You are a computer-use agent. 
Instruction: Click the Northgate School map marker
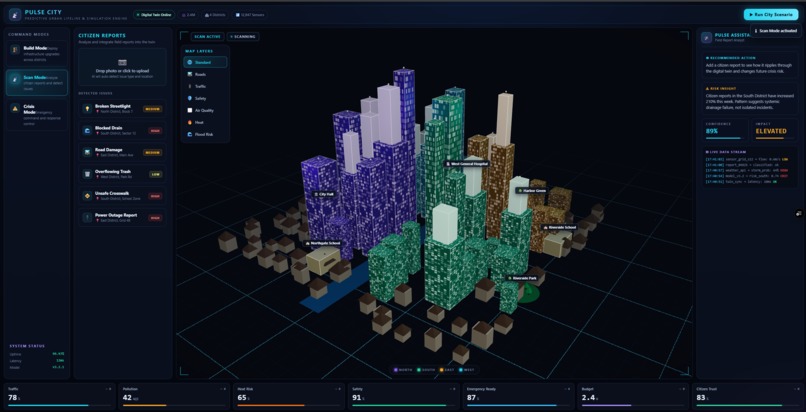323,244
